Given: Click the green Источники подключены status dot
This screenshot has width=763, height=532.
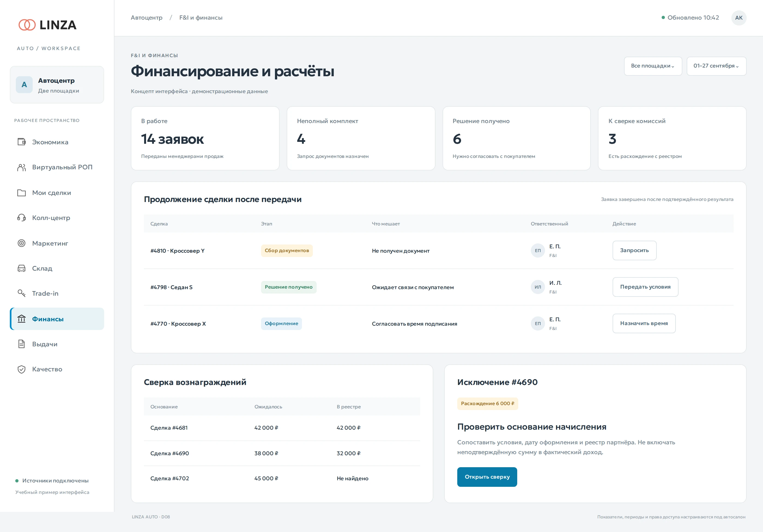Looking at the screenshot, I should (x=17, y=481).
